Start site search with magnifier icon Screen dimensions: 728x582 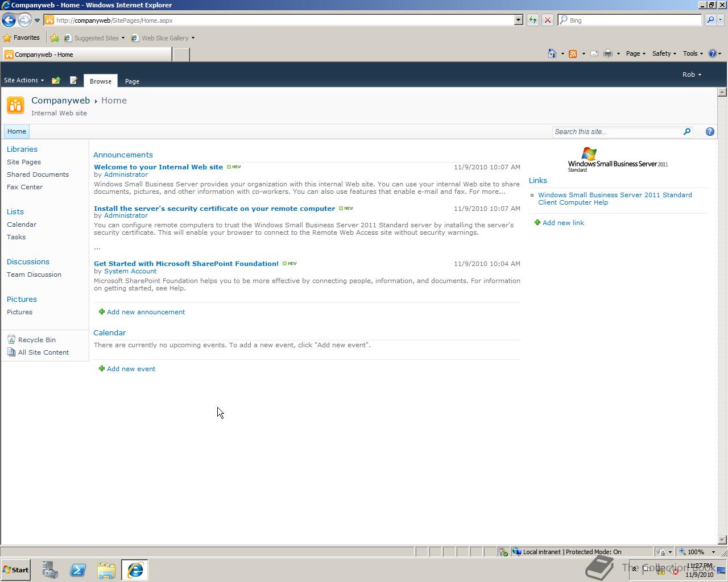click(687, 131)
